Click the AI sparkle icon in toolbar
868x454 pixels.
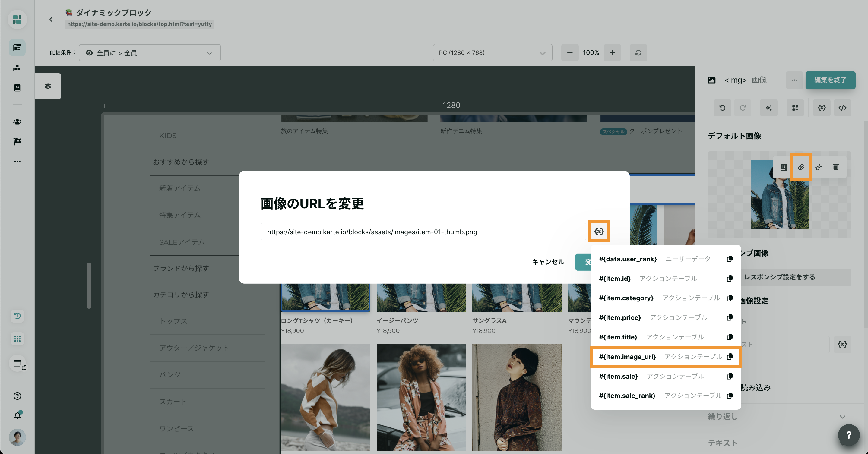tap(768, 108)
